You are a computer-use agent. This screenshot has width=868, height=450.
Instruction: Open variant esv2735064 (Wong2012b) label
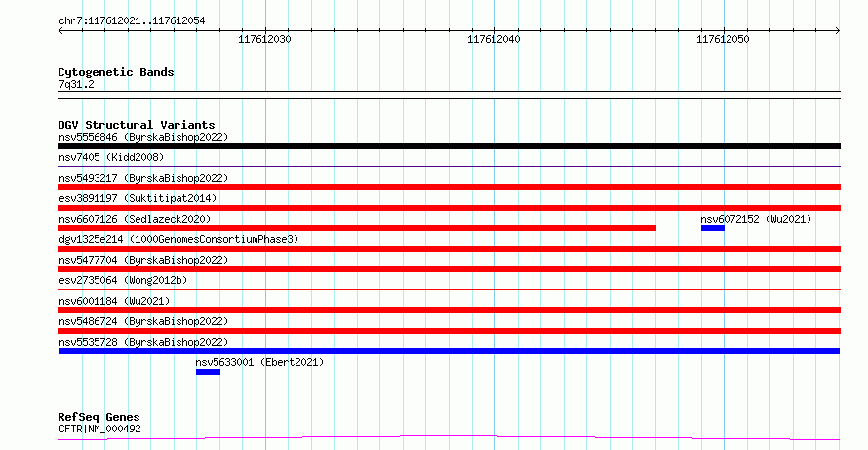click(123, 280)
